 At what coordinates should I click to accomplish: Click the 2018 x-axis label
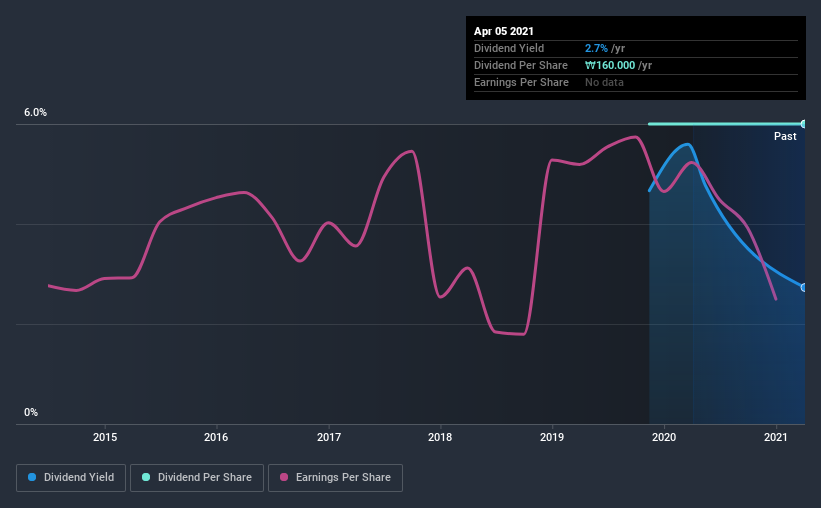click(440, 437)
